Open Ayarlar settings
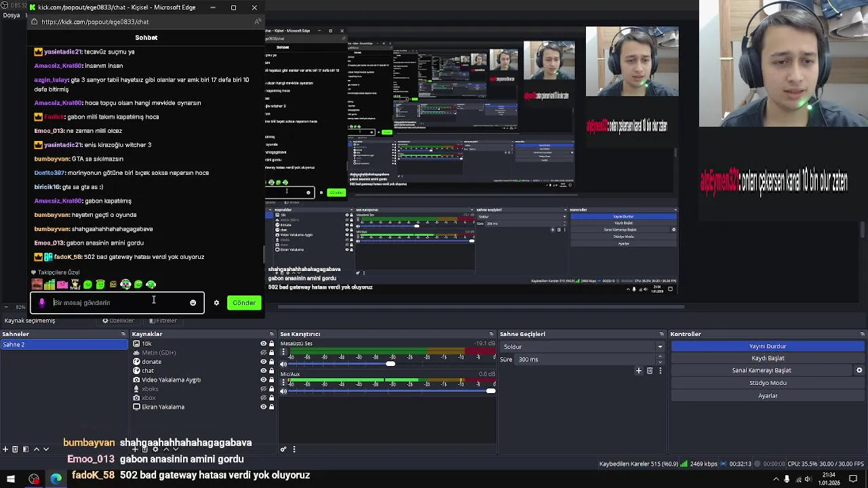Viewport: 868px width, 488px height. tap(768, 396)
